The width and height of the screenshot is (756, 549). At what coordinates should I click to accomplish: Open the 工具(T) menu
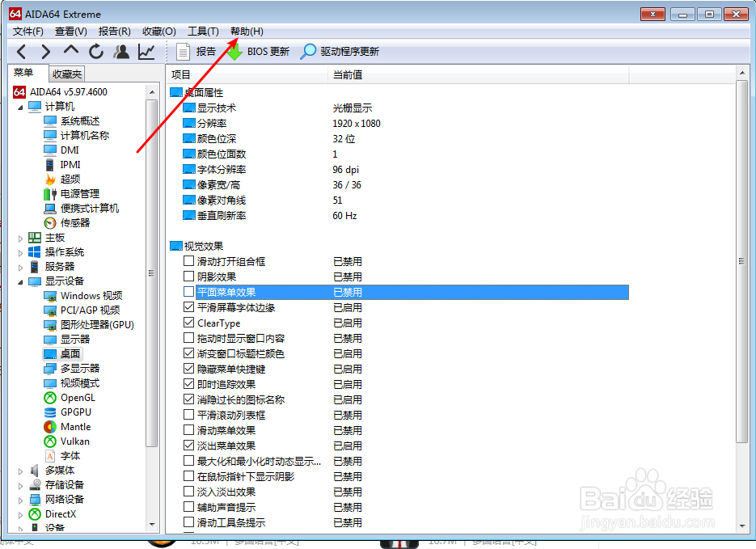tap(203, 32)
